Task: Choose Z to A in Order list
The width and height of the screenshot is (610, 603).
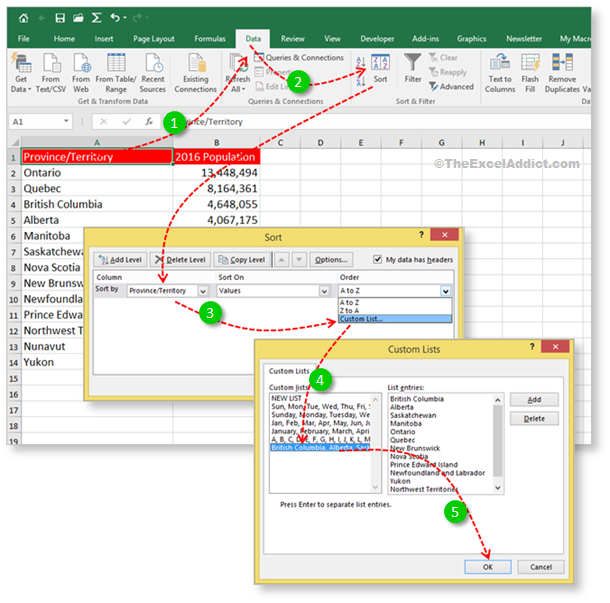Action: pos(395,310)
